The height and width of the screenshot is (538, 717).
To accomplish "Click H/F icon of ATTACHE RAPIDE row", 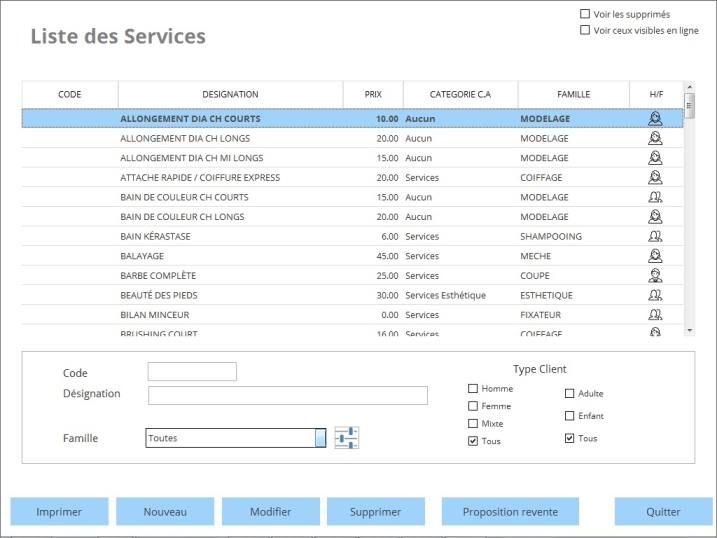I will pos(656,178).
